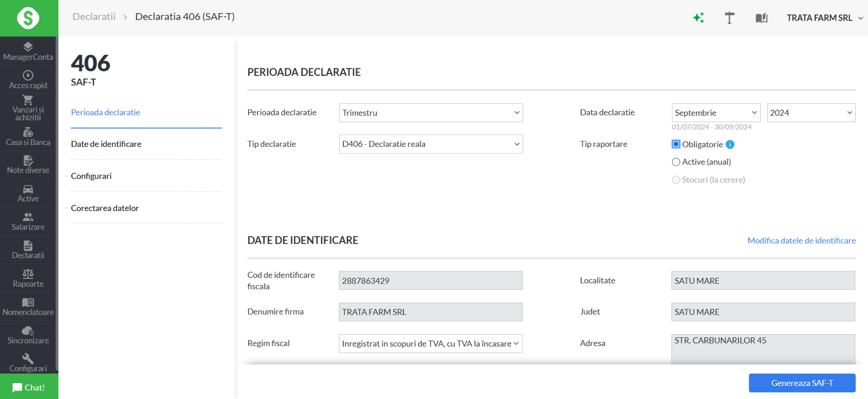The height and width of the screenshot is (399, 868).
Task: Click the Declaratii breadcrumb link
Action: click(x=94, y=16)
